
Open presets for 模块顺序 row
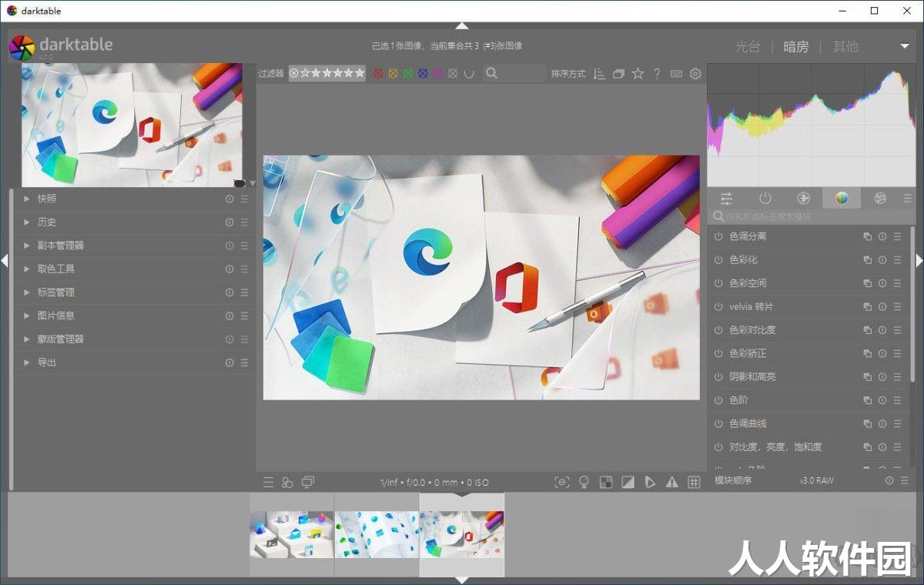point(904,480)
